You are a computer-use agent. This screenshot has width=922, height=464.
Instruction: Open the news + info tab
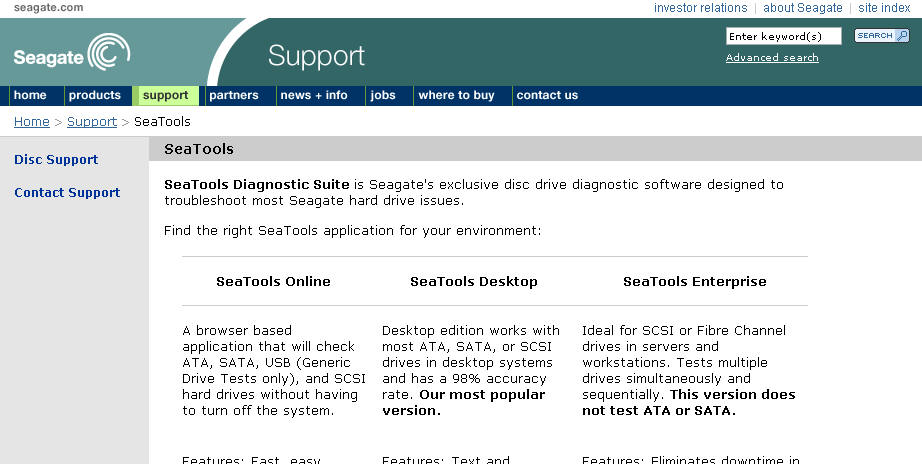(x=314, y=95)
